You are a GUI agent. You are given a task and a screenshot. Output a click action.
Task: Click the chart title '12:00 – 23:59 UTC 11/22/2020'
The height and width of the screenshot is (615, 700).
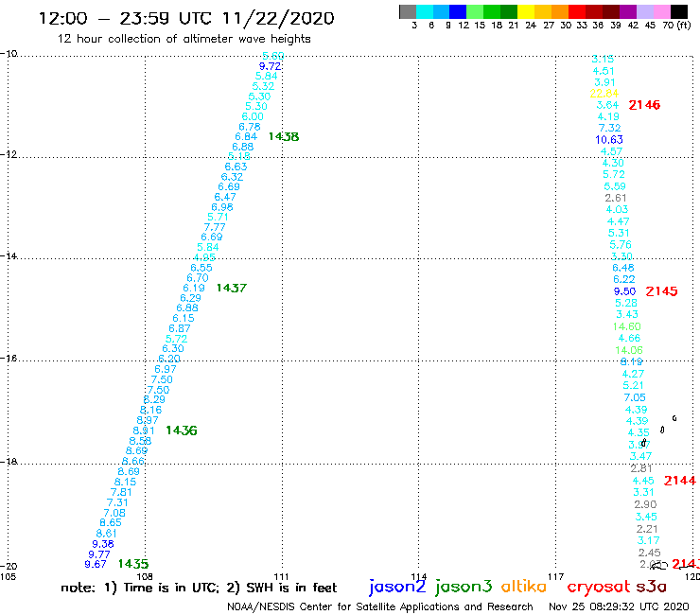[186, 19]
